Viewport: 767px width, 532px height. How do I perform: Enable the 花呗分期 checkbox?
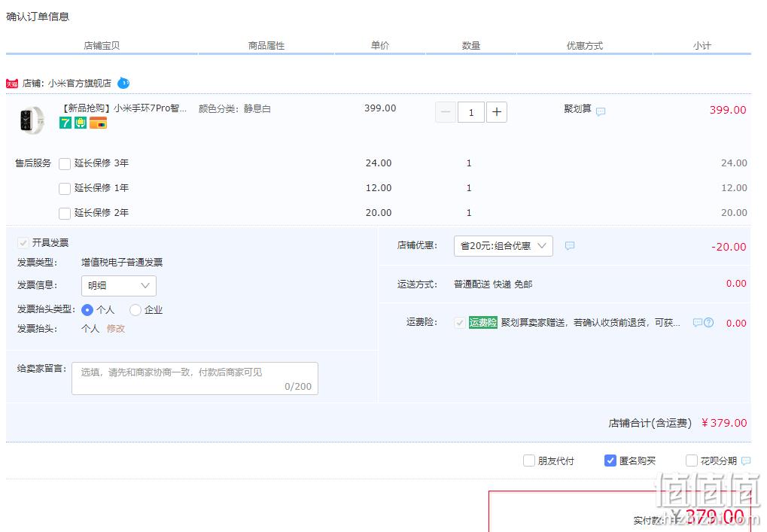[691, 461]
